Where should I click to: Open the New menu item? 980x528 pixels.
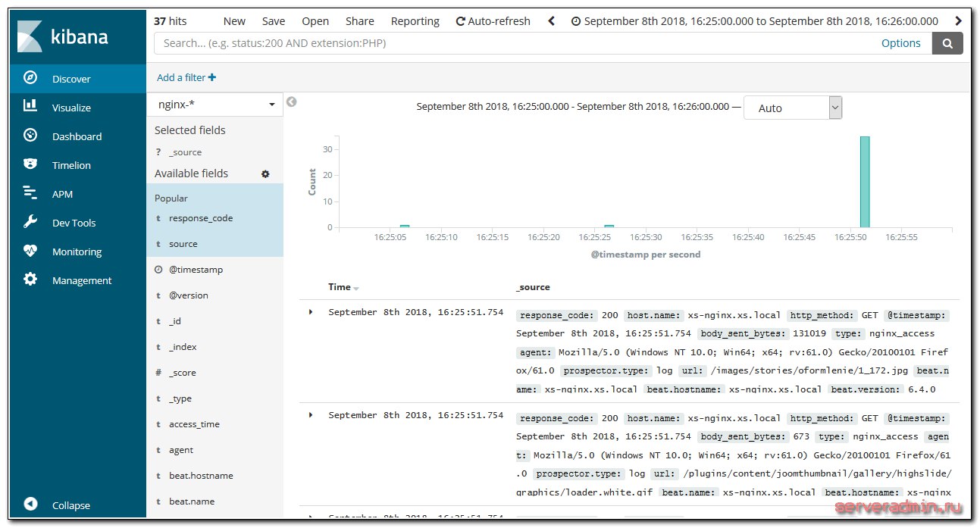tap(234, 21)
